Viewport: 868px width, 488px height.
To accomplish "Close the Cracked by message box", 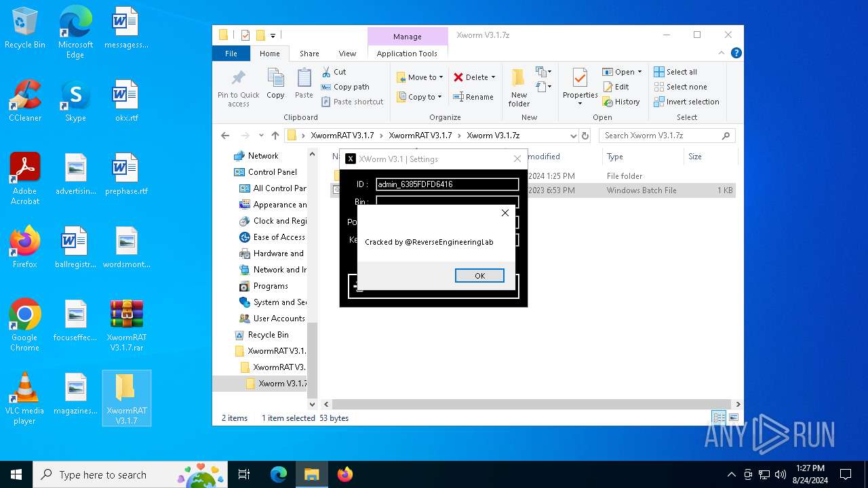I will 505,213.
